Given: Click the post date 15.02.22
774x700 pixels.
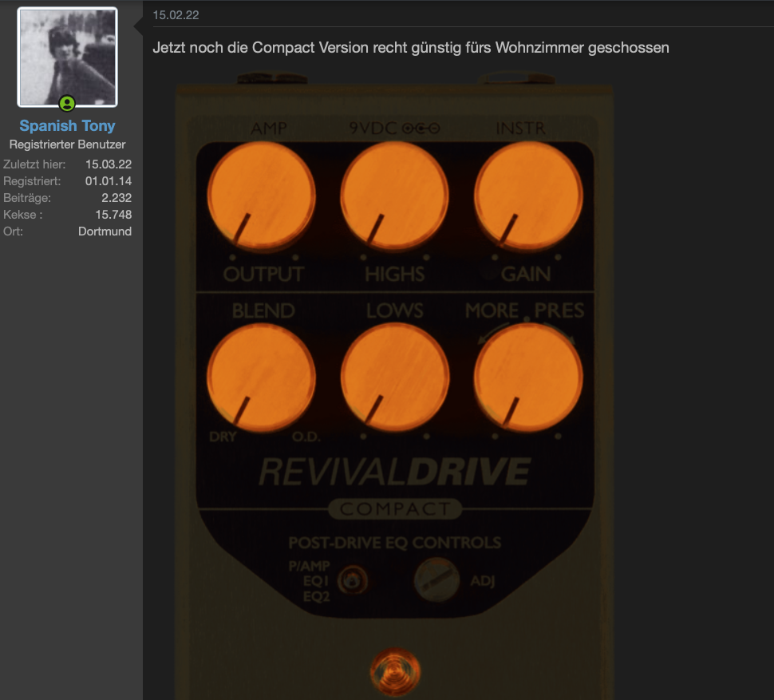Looking at the screenshot, I should coord(176,15).
